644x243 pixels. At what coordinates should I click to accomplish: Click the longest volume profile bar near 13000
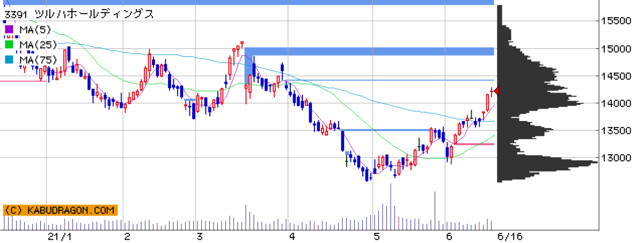pos(547,162)
